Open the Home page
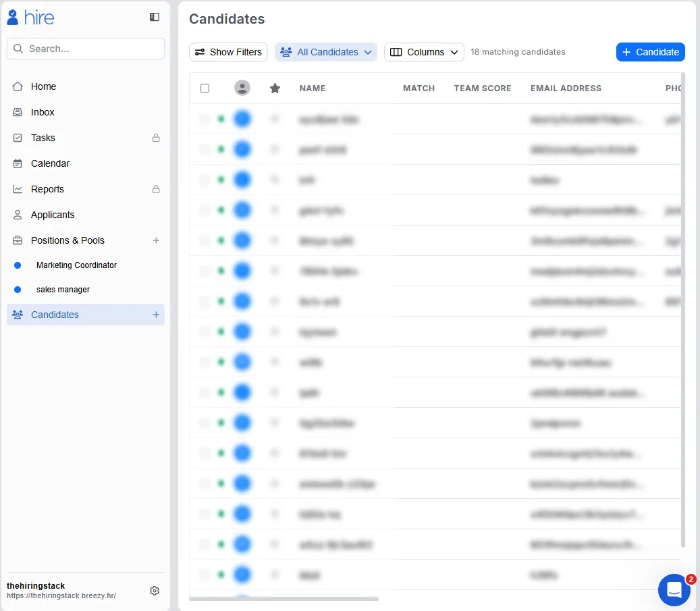 pyautogui.click(x=43, y=86)
